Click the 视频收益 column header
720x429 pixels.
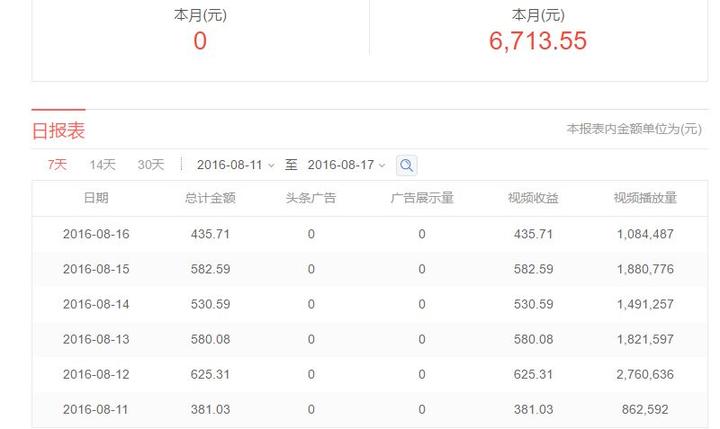point(533,198)
